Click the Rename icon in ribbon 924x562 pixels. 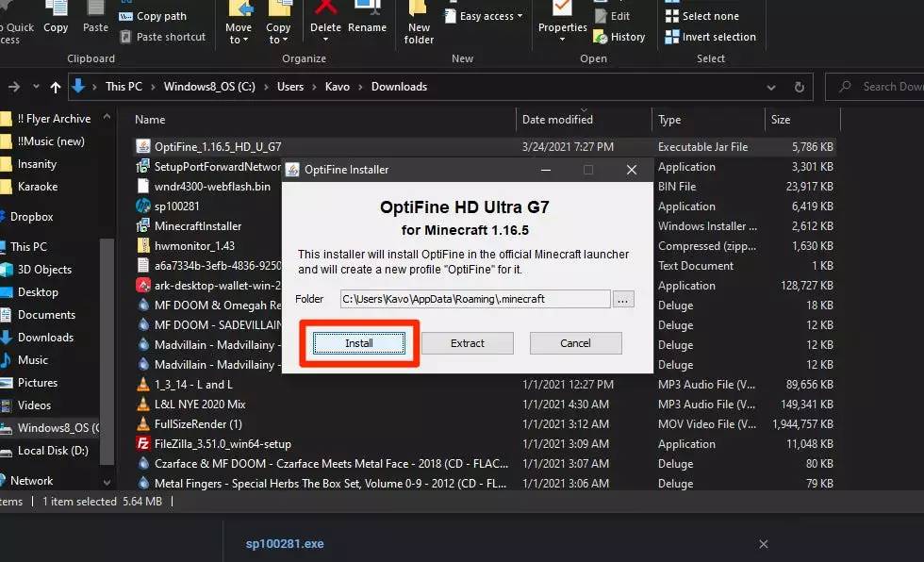pos(367,9)
